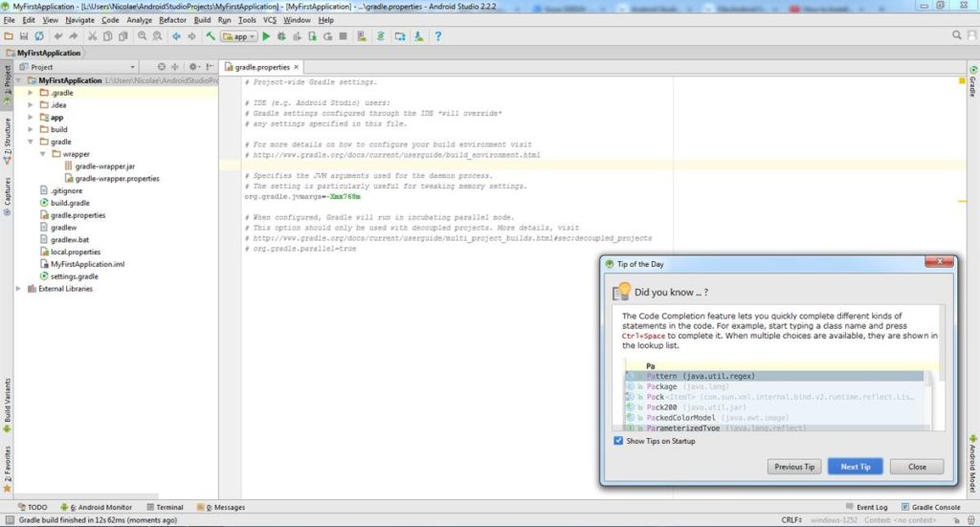The width and height of the screenshot is (980, 527).
Task: Expand the External Libraries node
Action: [18, 289]
